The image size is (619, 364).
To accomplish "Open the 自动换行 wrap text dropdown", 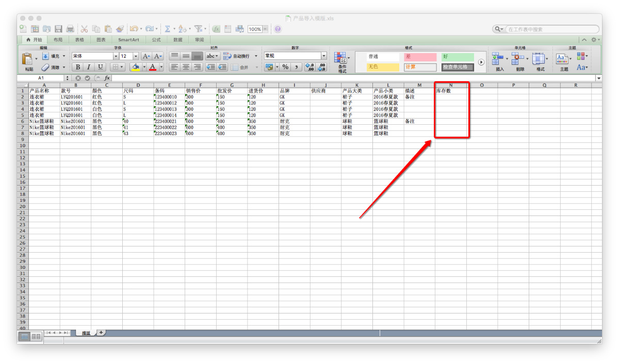I will click(256, 56).
